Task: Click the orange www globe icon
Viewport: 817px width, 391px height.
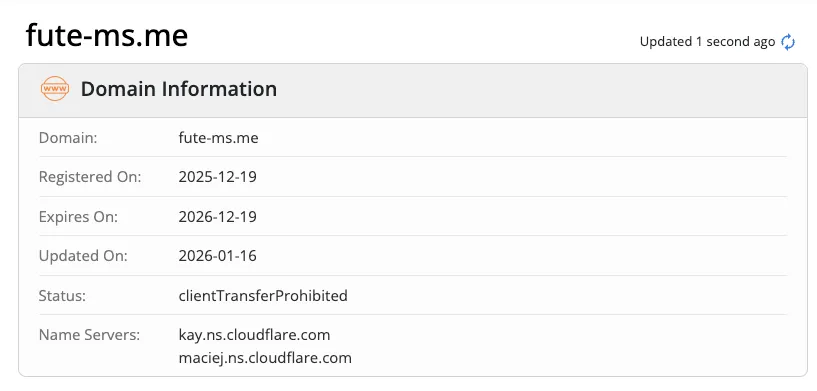Action: pos(55,89)
